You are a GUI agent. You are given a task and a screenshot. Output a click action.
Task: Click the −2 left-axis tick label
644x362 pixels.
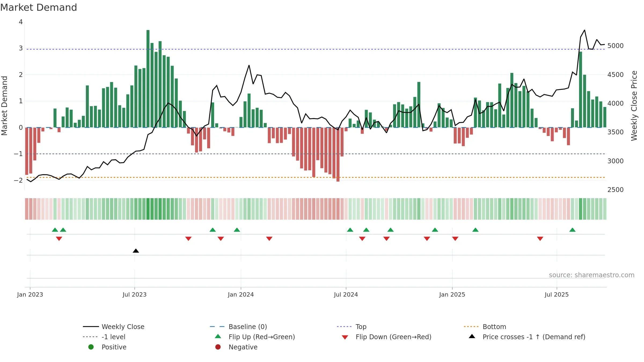[19, 180]
